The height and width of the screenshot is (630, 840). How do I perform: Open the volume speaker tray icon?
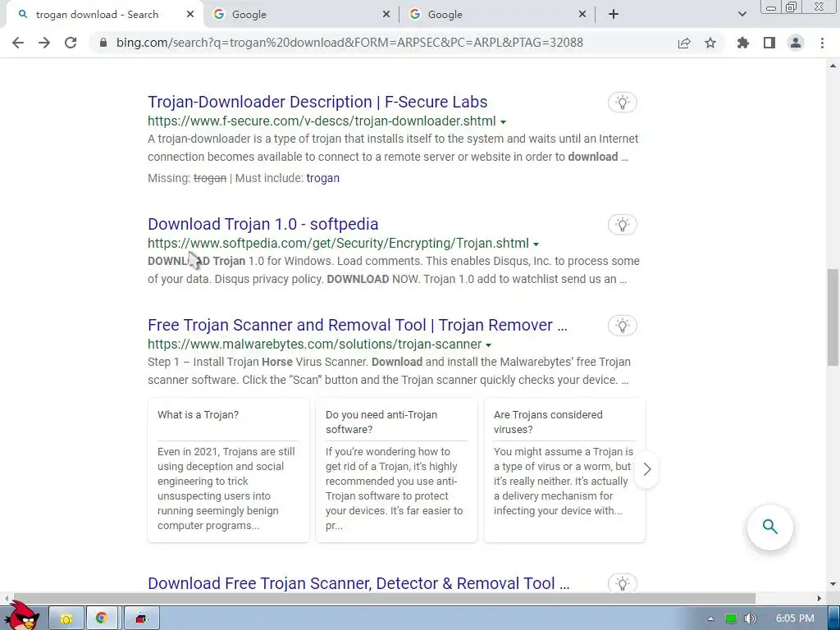(751, 619)
